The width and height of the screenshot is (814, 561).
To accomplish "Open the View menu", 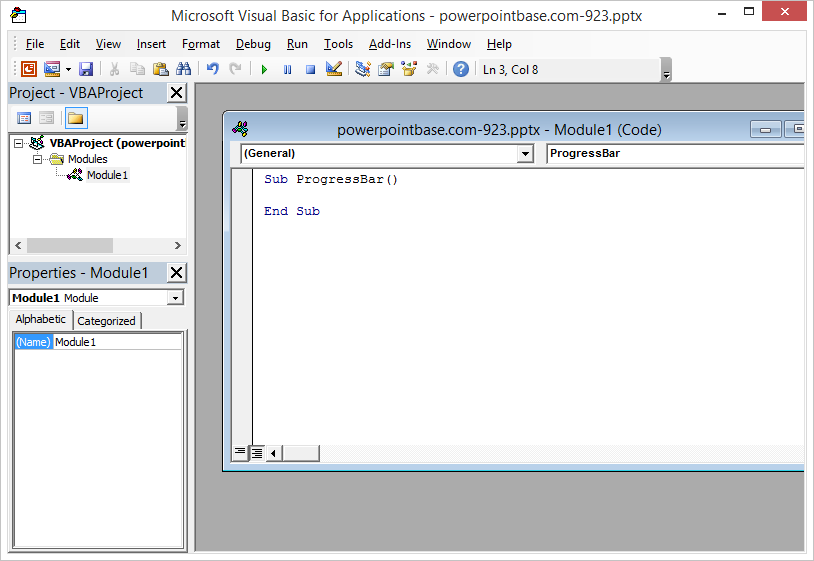I will pyautogui.click(x=108, y=44).
